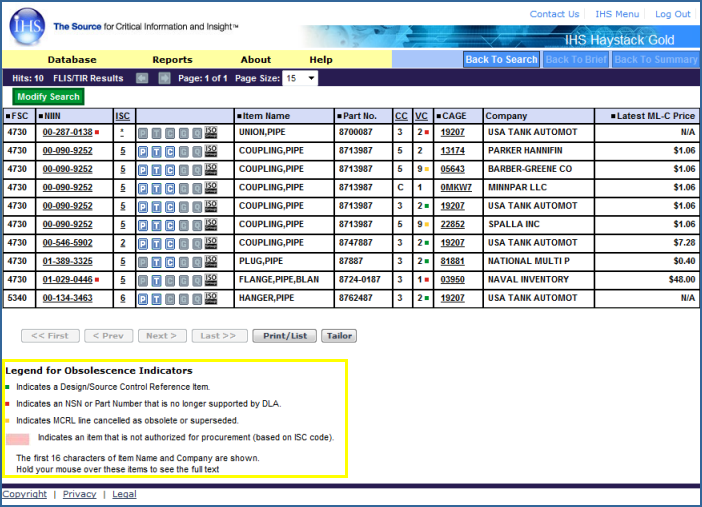Open the Database menu
Screen dimensions: 702x507
click(x=72, y=60)
